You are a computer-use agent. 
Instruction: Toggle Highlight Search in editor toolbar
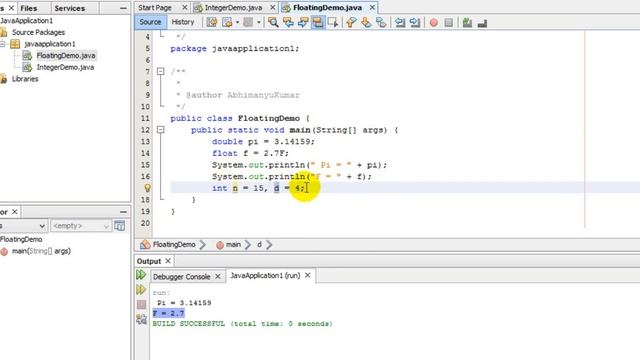[x=318, y=22]
